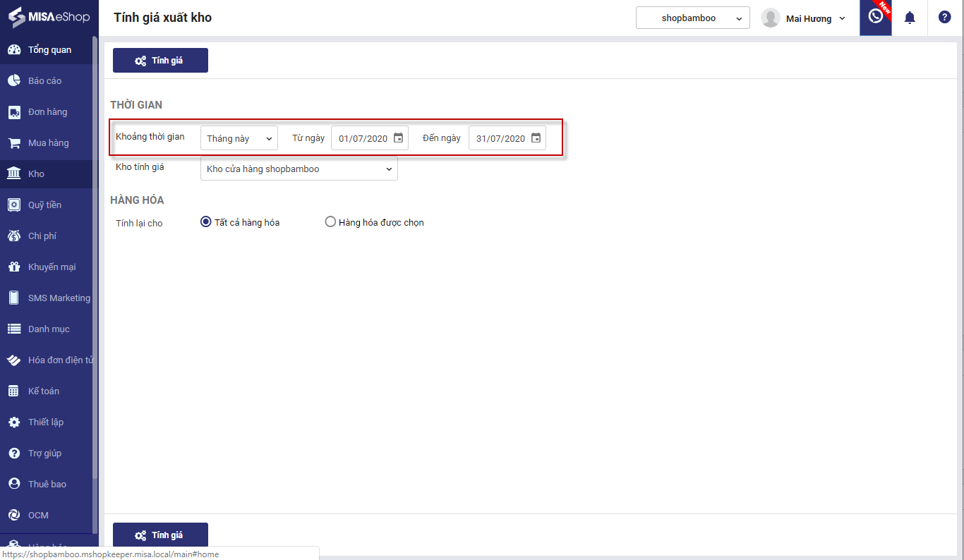Click the OCM icon in sidebar

14,515
